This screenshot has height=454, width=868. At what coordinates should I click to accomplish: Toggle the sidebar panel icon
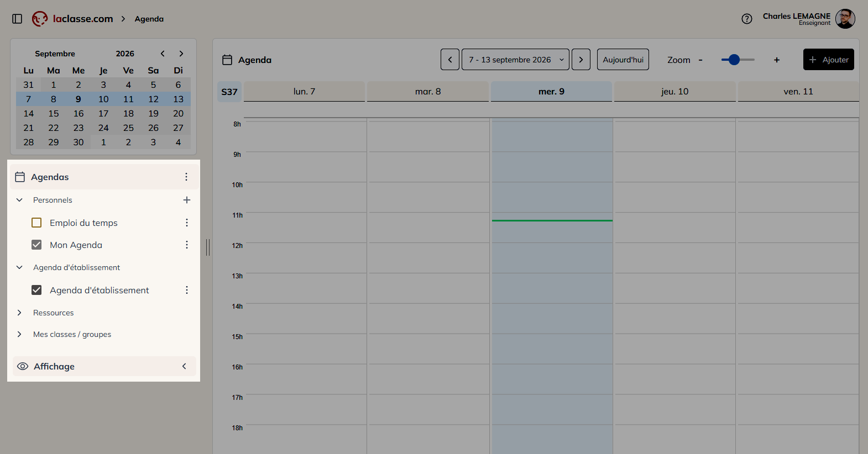(x=17, y=19)
